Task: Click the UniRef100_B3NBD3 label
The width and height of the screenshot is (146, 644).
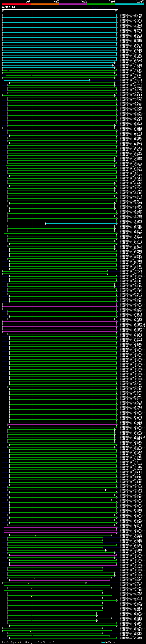Action: [x=131, y=424]
